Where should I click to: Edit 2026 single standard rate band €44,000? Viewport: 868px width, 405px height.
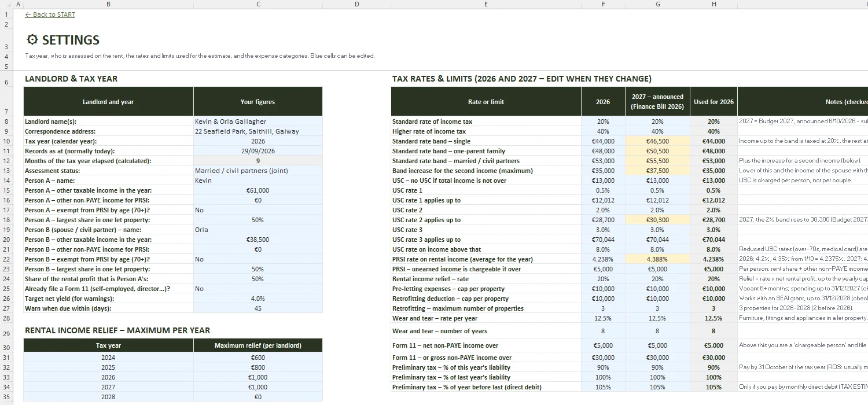click(603, 141)
